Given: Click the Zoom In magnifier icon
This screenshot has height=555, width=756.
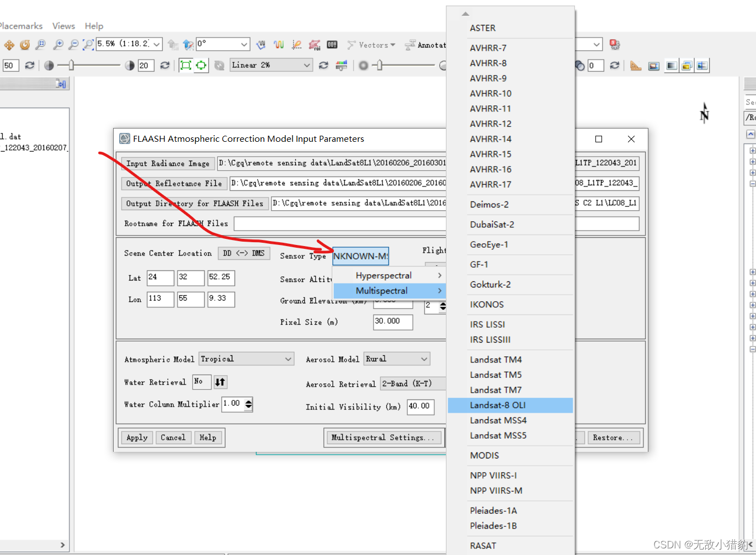Looking at the screenshot, I should [58, 45].
